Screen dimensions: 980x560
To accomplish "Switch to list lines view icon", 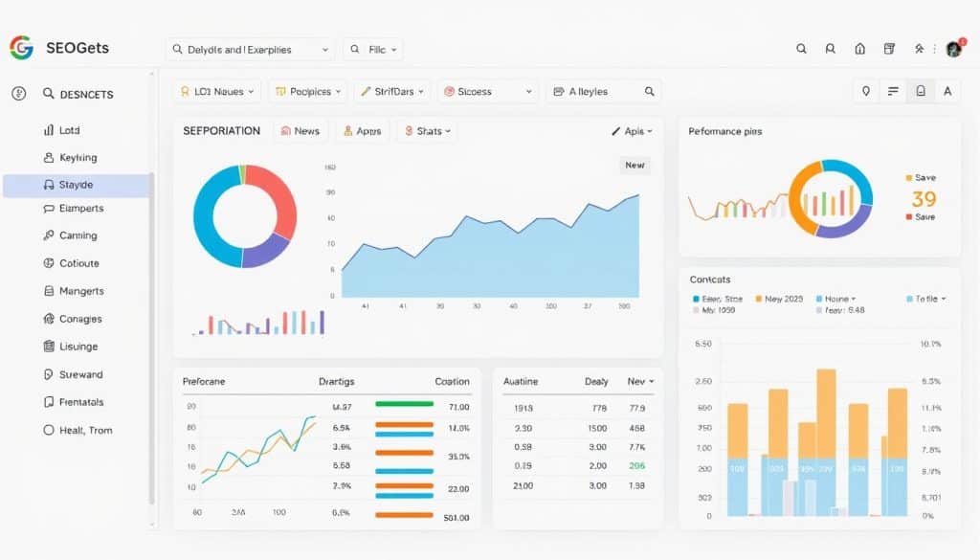I will (x=893, y=91).
